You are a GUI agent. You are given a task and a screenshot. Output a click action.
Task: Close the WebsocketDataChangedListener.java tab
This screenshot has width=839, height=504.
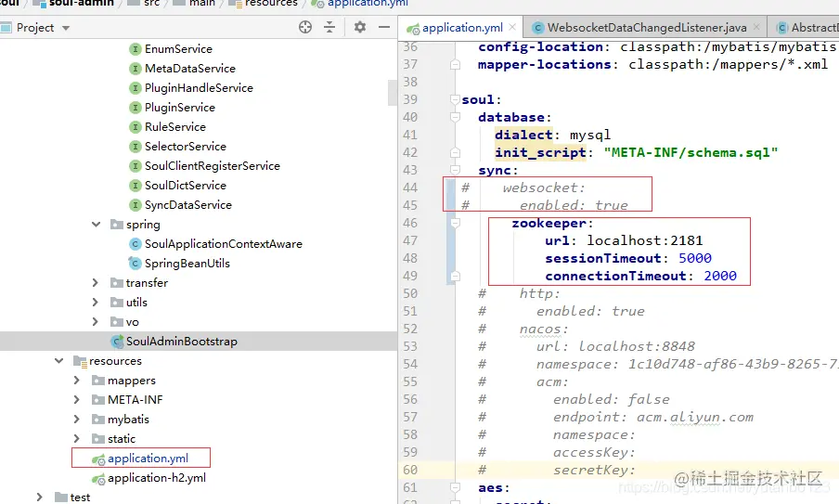[756, 27]
